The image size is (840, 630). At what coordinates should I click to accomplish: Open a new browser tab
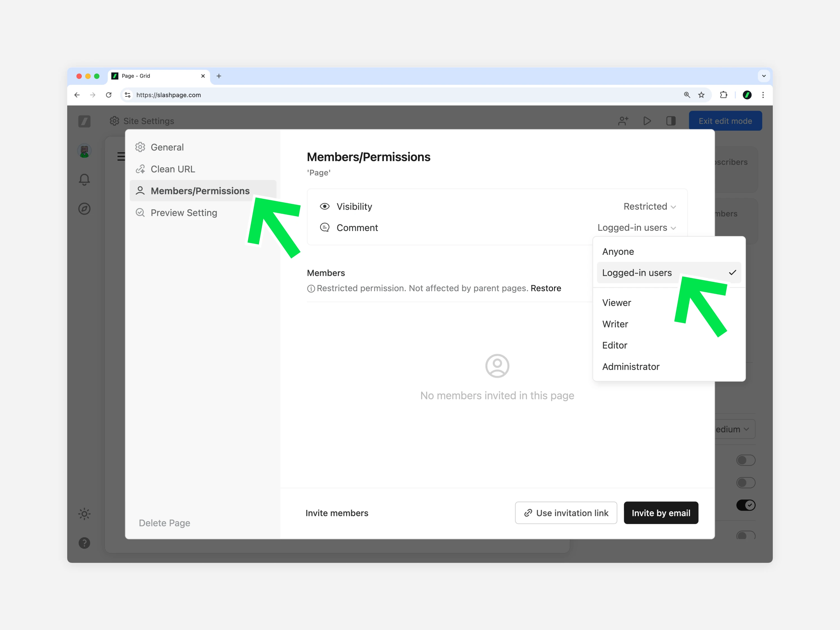pos(219,76)
